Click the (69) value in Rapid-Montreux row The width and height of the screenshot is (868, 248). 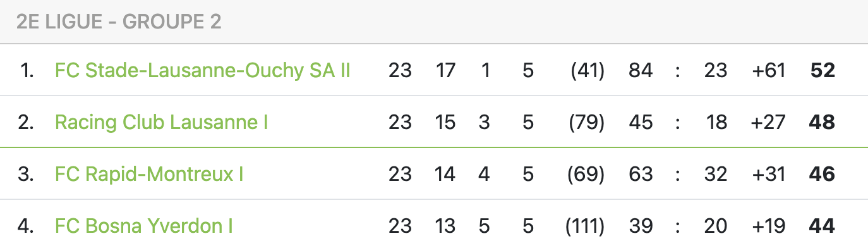coord(588,174)
